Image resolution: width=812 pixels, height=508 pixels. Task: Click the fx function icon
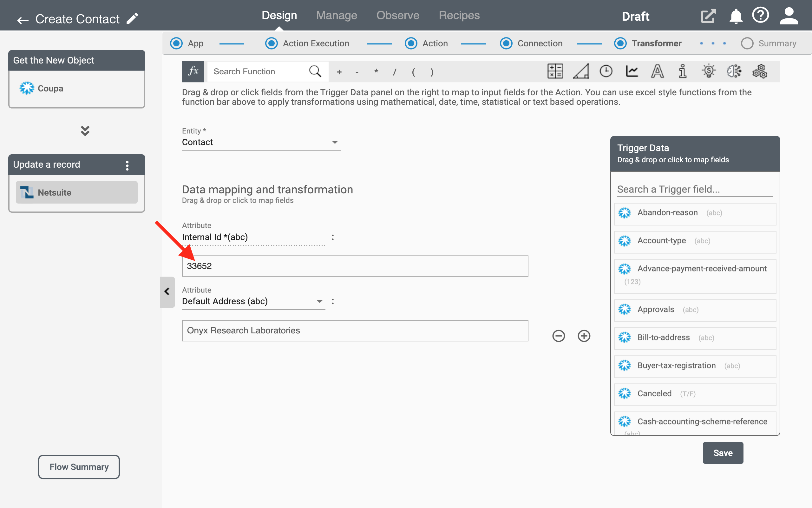(x=193, y=71)
